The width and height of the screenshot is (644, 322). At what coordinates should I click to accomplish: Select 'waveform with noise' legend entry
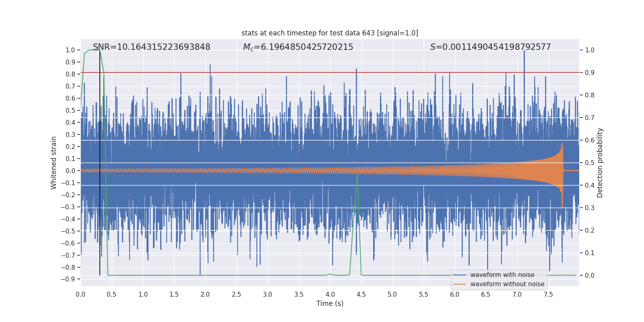click(x=502, y=275)
